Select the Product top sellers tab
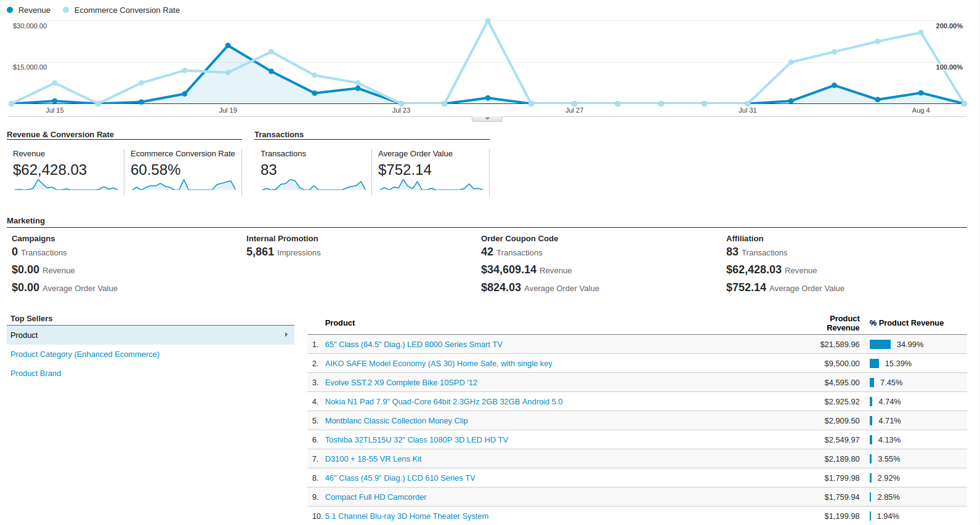The width and height of the screenshot is (980, 525). [x=150, y=335]
